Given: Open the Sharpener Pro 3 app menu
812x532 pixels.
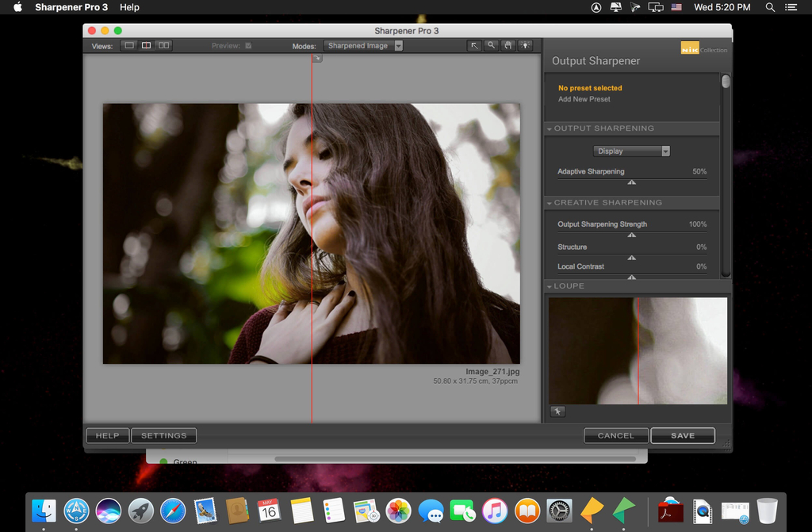Looking at the screenshot, I should pos(71,7).
